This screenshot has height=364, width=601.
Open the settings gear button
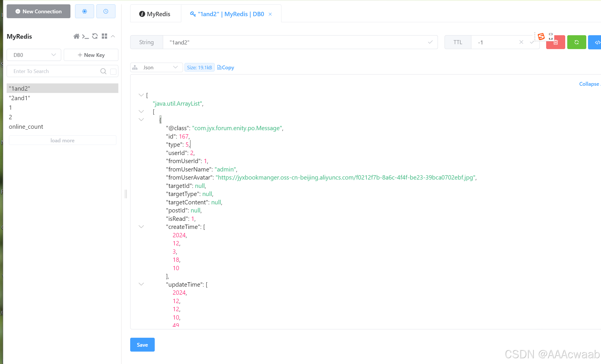pyautogui.click(x=84, y=11)
